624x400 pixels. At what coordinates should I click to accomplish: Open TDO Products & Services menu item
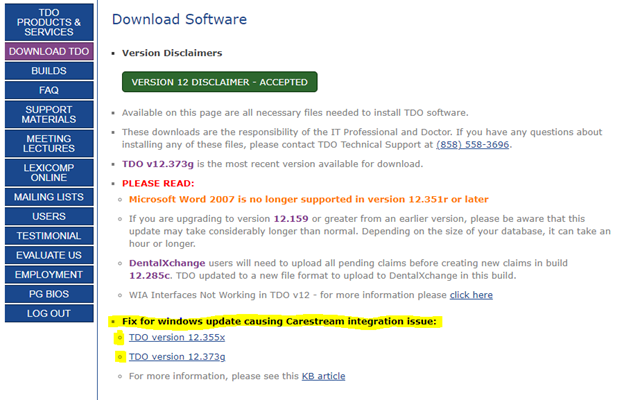pos(48,20)
